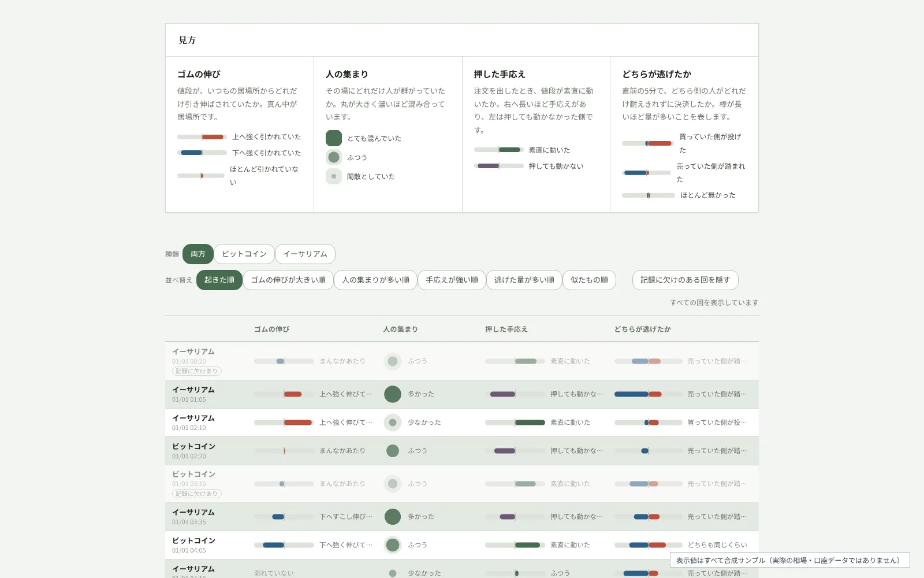Click the どちらが逃げたか column header
Screen dimensions: 924x578
[x=642, y=329]
